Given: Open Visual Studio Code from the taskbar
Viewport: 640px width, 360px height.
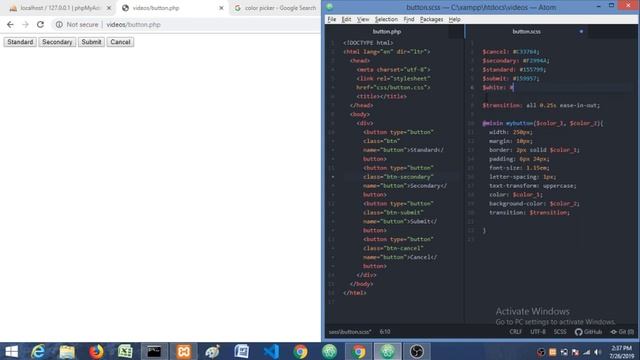Looking at the screenshot, I should pos(271,351).
